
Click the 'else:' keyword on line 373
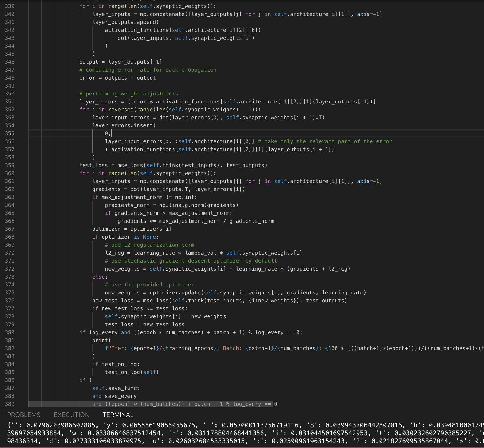pos(100,277)
